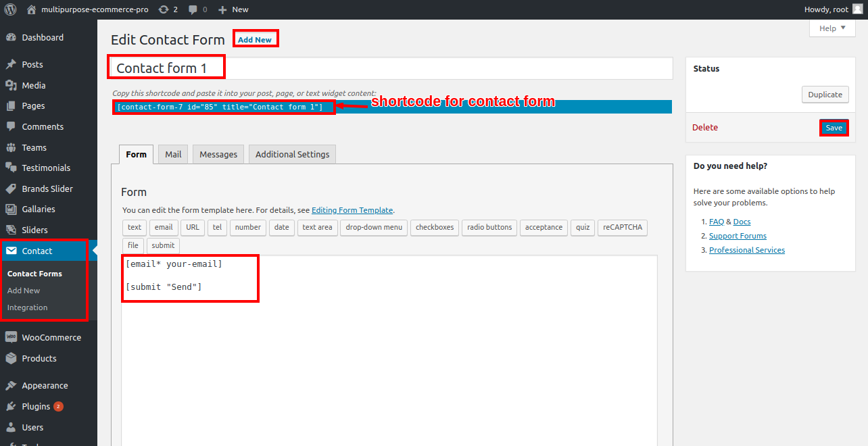
Task: Click the Contact envelope icon
Action: (11, 251)
